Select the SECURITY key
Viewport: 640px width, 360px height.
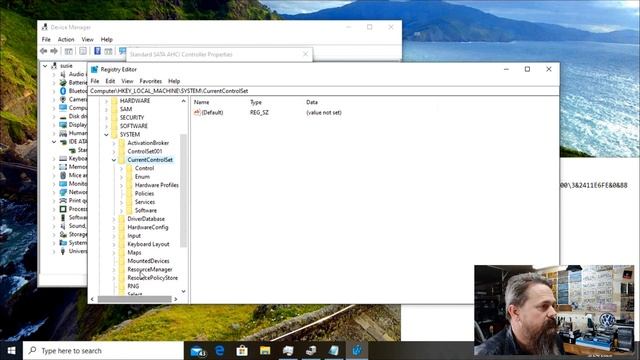tap(132, 118)
